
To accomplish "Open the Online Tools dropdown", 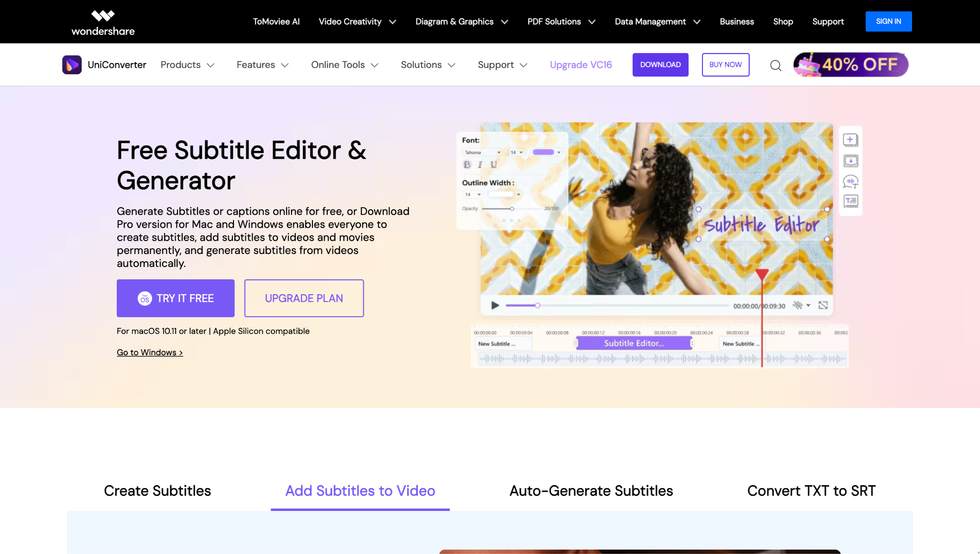I will point(345,65).
